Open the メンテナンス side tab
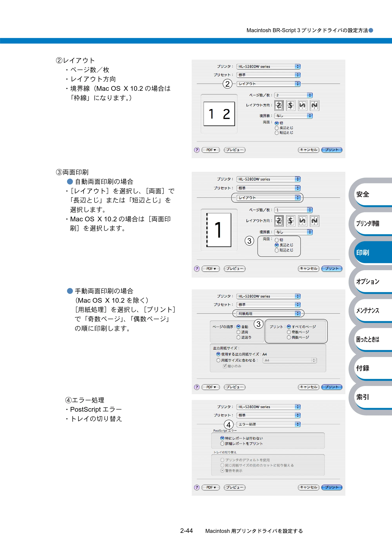Screen dimensions: 392x555 click(373, 310)
